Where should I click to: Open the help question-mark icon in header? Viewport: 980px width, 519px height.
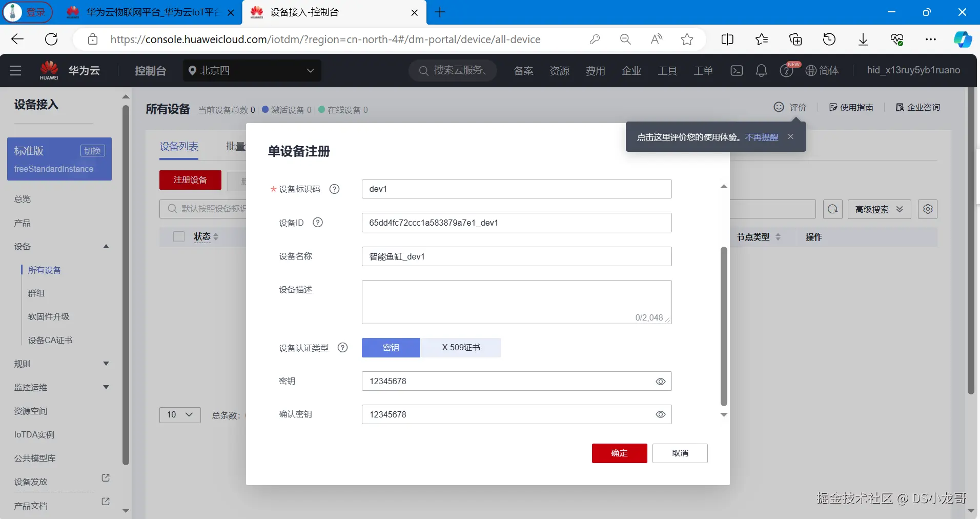point(786,71)
